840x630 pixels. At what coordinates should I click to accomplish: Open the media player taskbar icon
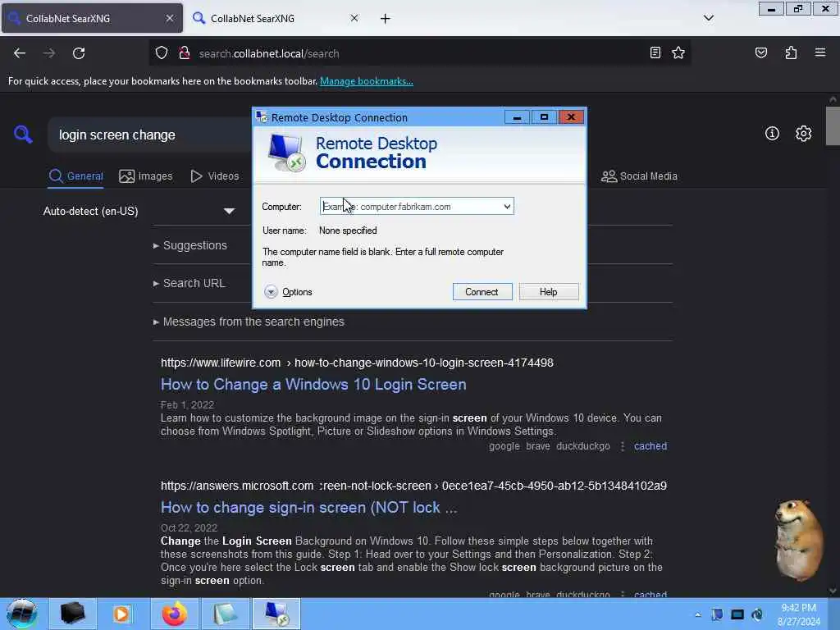(121, 614)
